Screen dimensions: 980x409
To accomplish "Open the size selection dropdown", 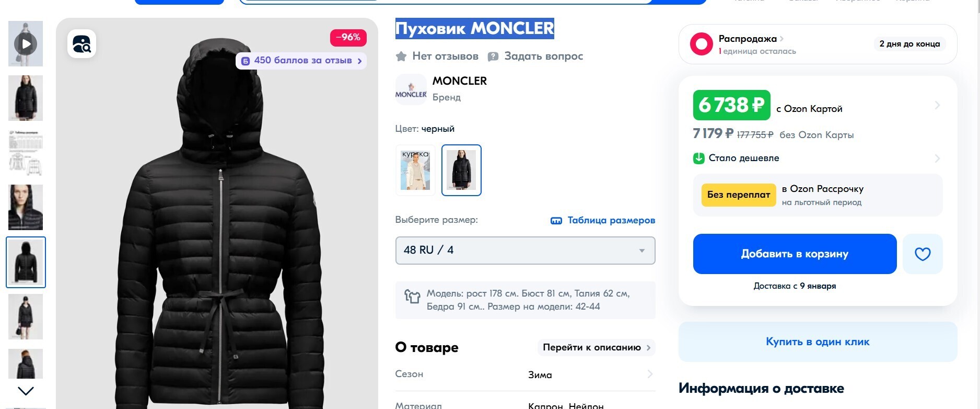I will (525, 251).
